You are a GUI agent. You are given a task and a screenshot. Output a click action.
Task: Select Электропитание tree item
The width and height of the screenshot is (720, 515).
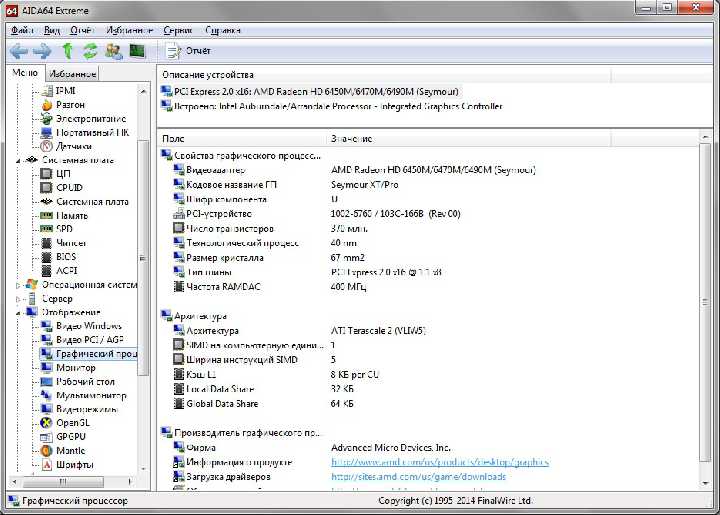pos(83,119)
